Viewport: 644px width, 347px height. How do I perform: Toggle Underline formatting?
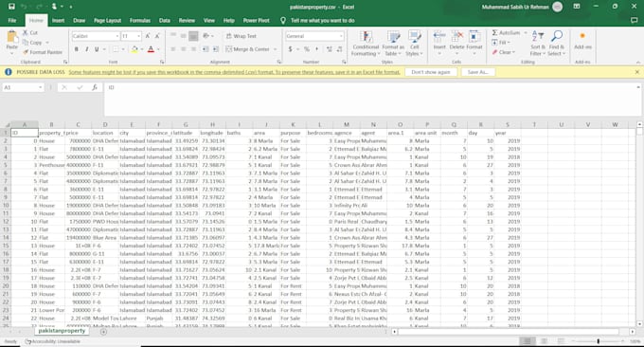click(x=97, y=49)
